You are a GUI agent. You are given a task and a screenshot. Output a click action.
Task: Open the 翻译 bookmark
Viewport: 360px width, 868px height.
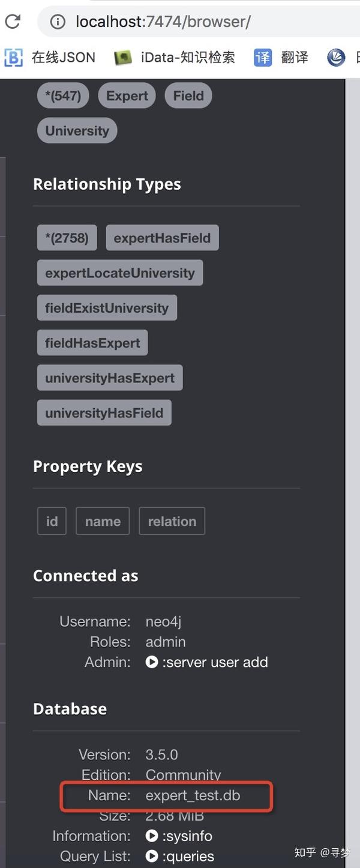pyautogui.click(x=281, y=57)
